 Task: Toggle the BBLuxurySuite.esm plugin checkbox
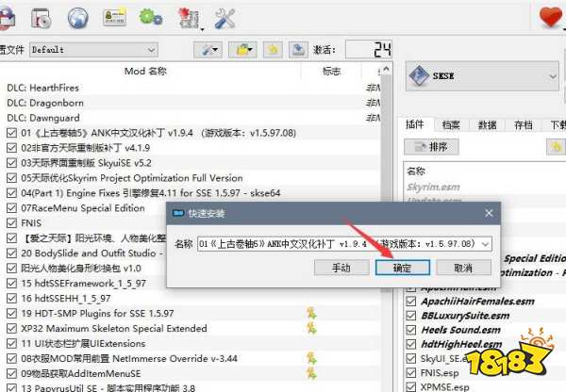410,316
